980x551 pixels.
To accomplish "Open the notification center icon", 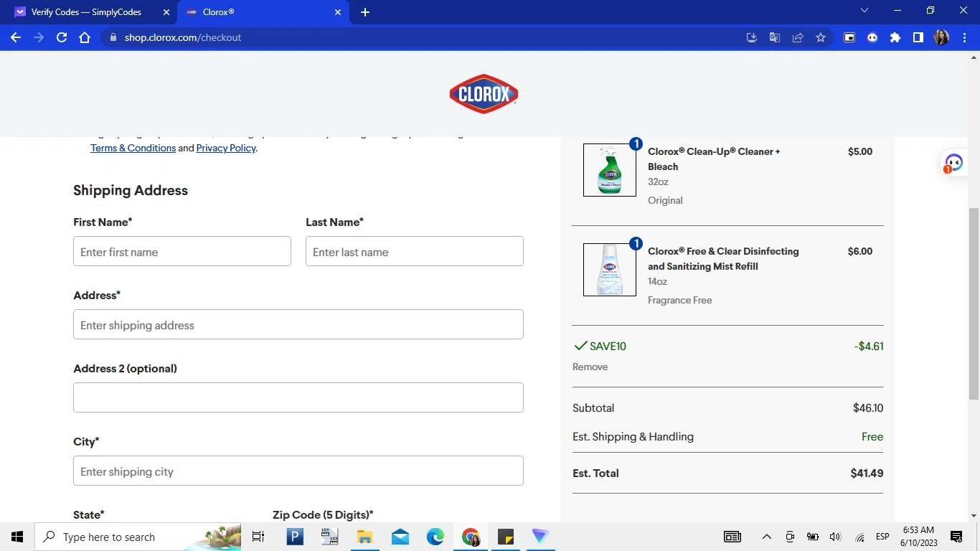I will 956,537.
